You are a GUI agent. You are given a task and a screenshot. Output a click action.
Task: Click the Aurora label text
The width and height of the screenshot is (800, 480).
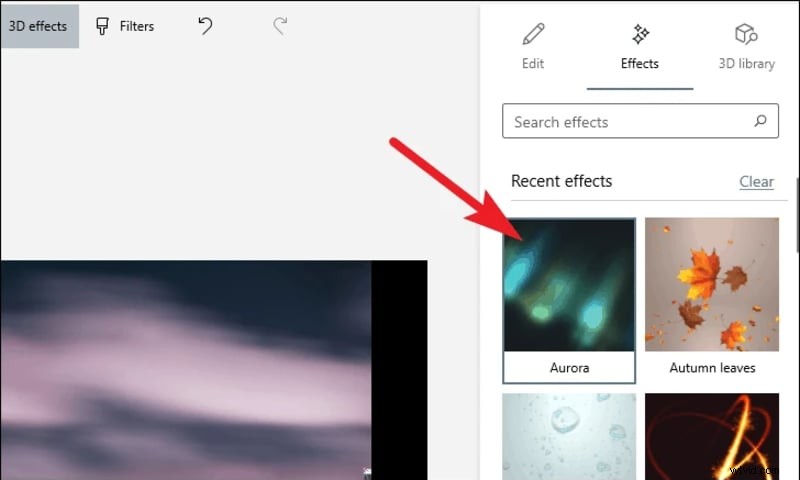tap(569, 368)
